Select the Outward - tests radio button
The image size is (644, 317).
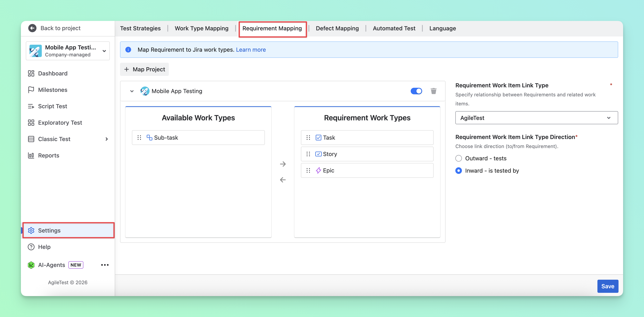(x=458, y=158)
